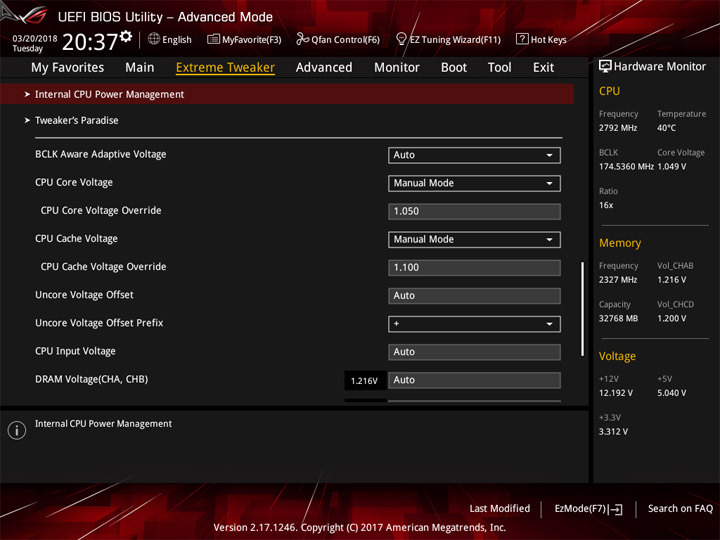Viewport: 720px width, 540px height.
Task: Click the EZ Tuning Wizard lightbulb icon
Action: click(401, 39)
